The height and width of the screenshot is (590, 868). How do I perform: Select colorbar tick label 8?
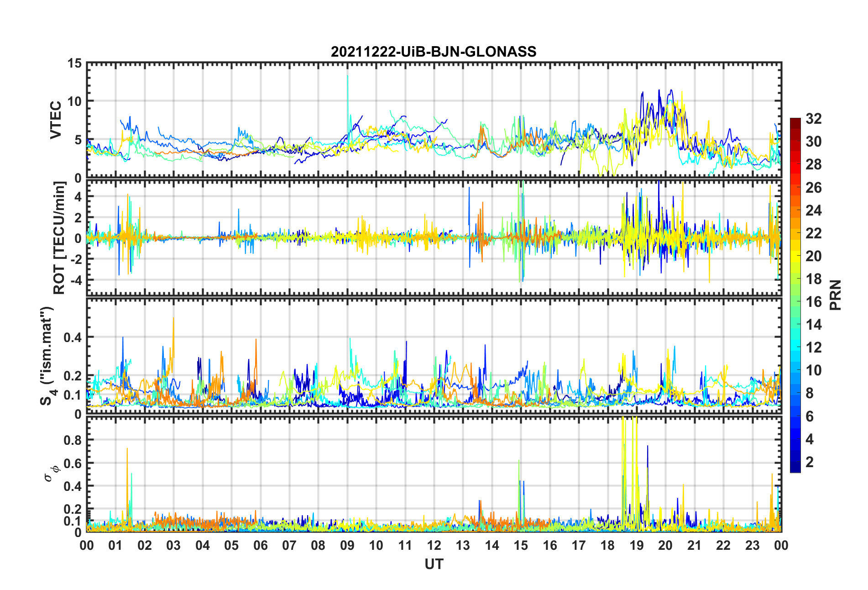(x=810, y=393)
